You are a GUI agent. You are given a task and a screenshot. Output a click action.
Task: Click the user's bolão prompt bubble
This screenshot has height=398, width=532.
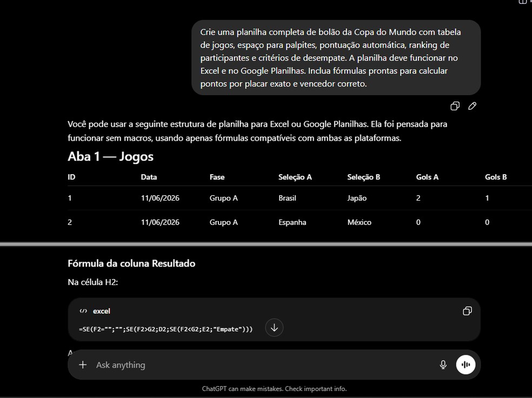pos(336,58)
